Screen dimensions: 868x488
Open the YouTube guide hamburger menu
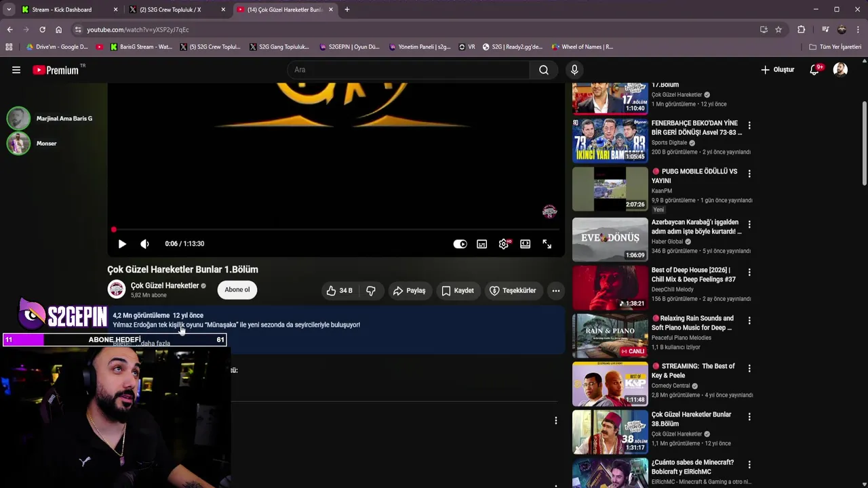pos(16,70)
